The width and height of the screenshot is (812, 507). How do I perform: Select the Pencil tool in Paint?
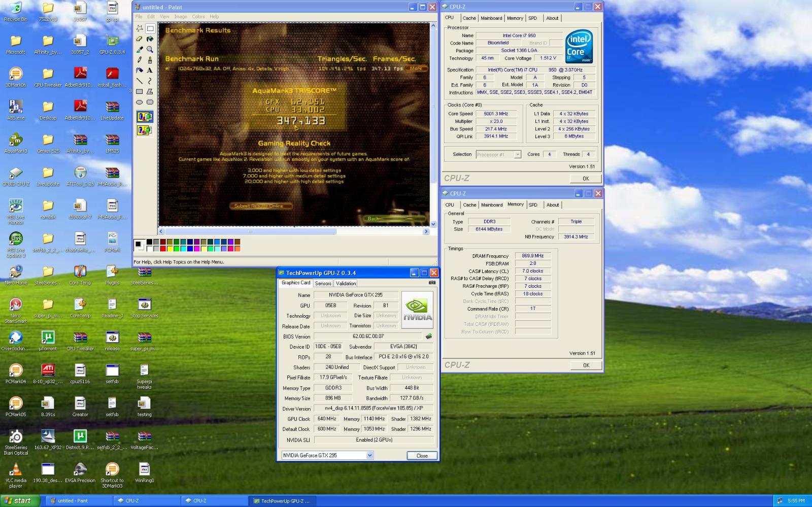[140, 60]
